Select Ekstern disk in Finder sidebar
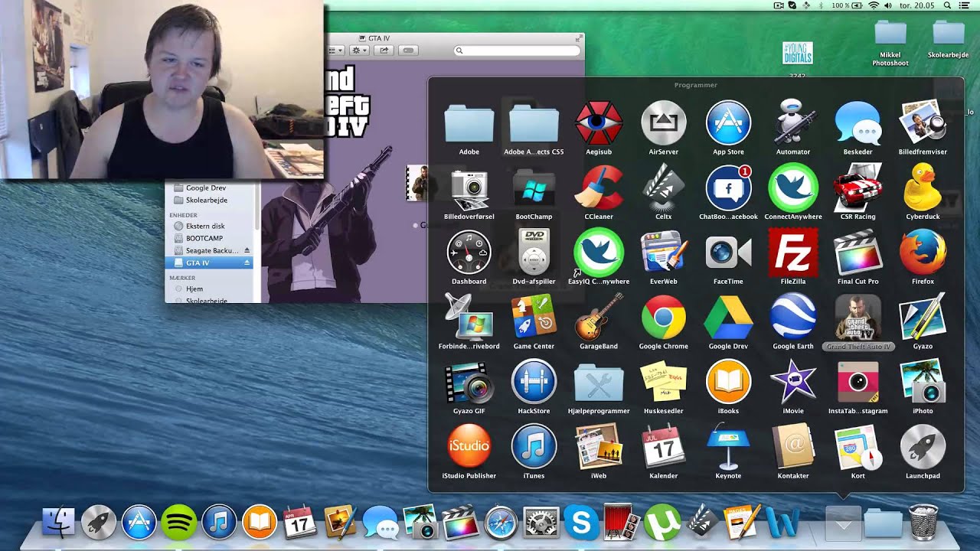Screen dimensions: 980x551 coord(205,226)
